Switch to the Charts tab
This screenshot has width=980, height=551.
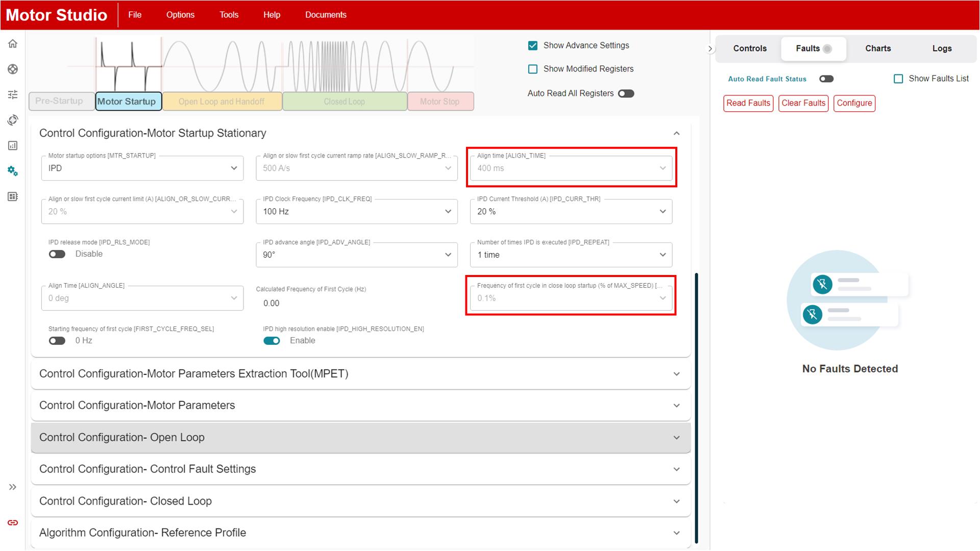tap(878, 48)
